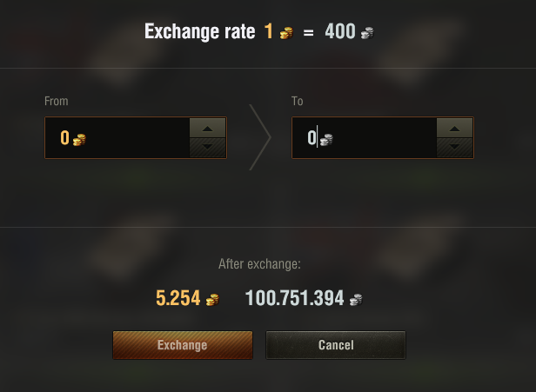The height and width of the screenshot is (392, 536).
Task: Increase the From gold amount with up arrow
Action: pyautogui.click(x=207, y=129)
